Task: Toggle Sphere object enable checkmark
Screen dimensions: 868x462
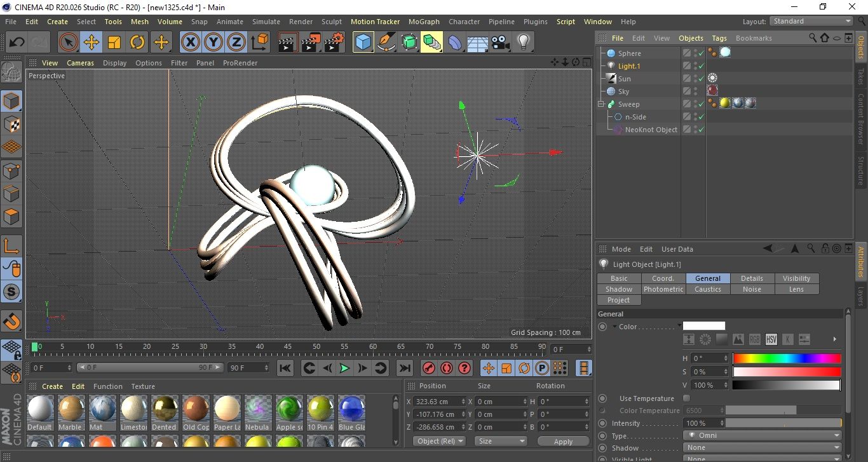Action: click(701, 53)
